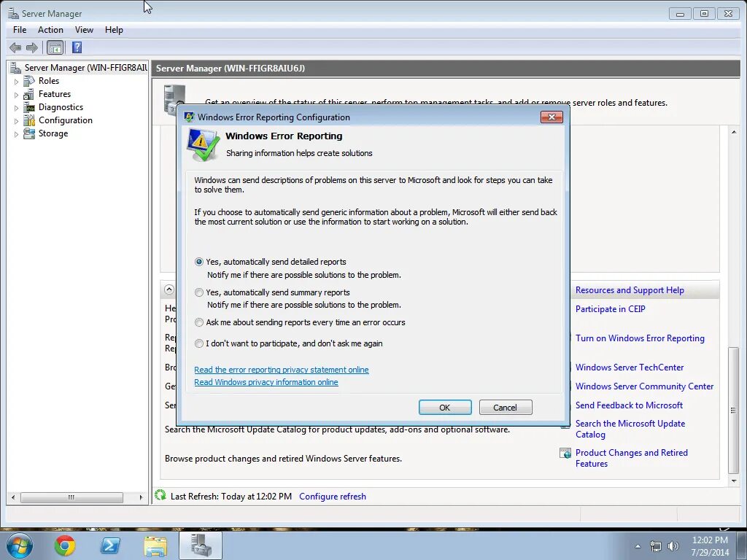Click main pane scroll up arrow
This screenshot has width=747, height=560.
pyautogui.click(x=734, y=132)
